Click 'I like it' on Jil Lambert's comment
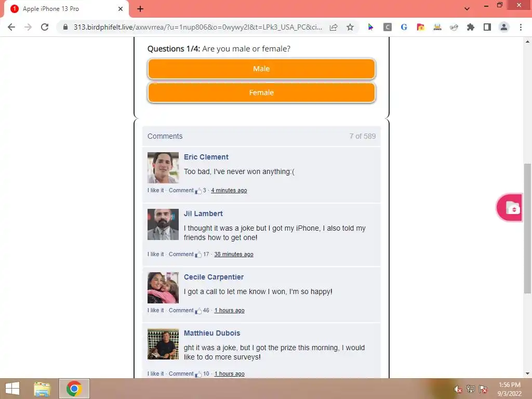The width and height of the screenshot is (532, 399). click(x=155, y=254)
